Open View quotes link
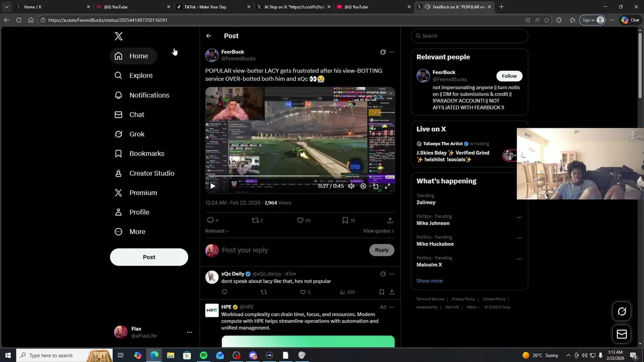Image resolution: width=644 pixels, height=362 pixels. pyautogui.click(x=378, y=231)
